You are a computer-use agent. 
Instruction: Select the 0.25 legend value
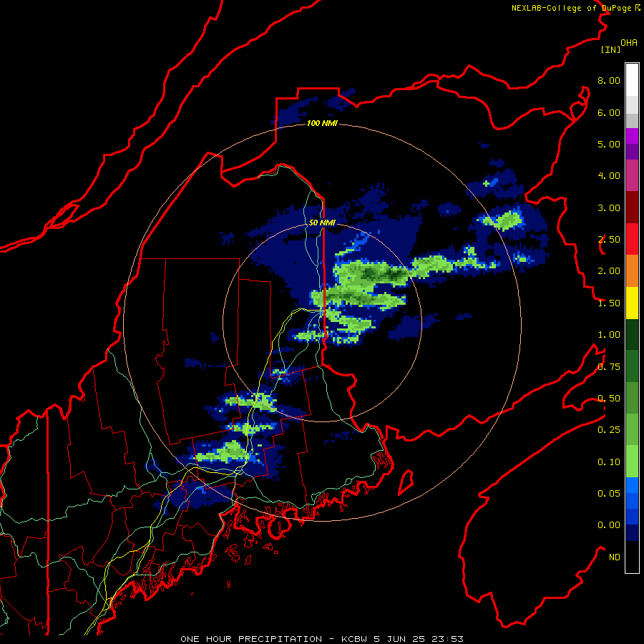[x=609, y=430]
